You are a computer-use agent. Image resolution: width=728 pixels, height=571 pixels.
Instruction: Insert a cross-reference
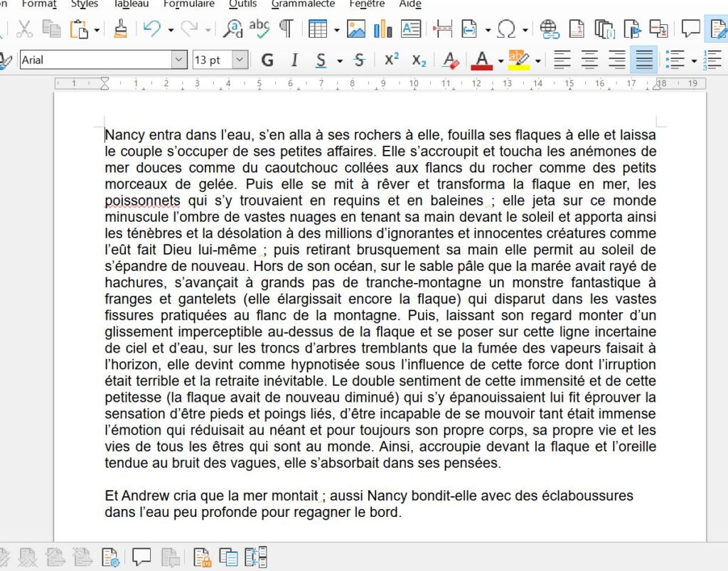(659, 29)
